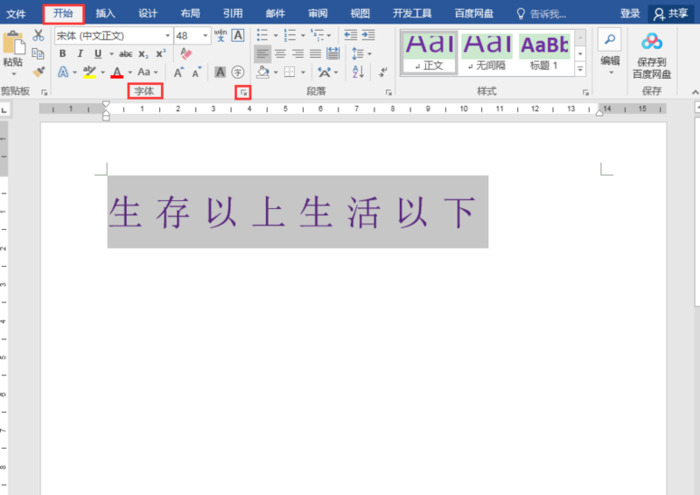
Task: Open the Clipboard dialog launcher
Action: click(x=44, y=92)
